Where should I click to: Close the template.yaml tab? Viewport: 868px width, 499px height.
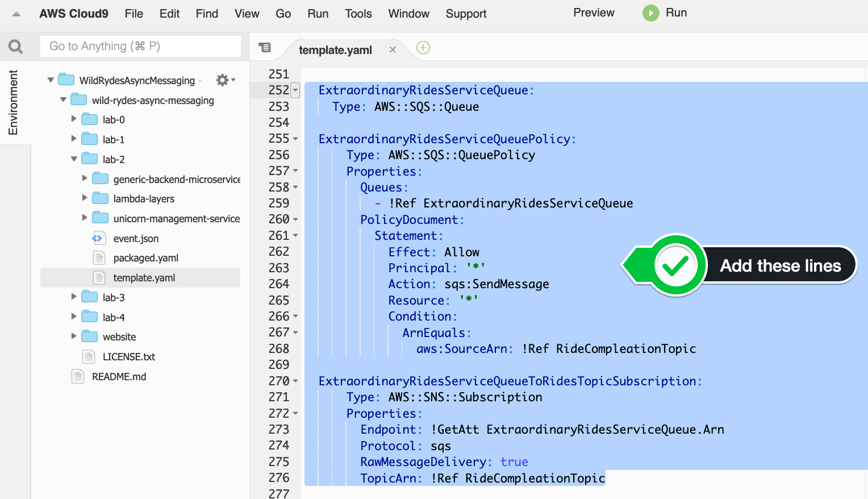[393, 50]
